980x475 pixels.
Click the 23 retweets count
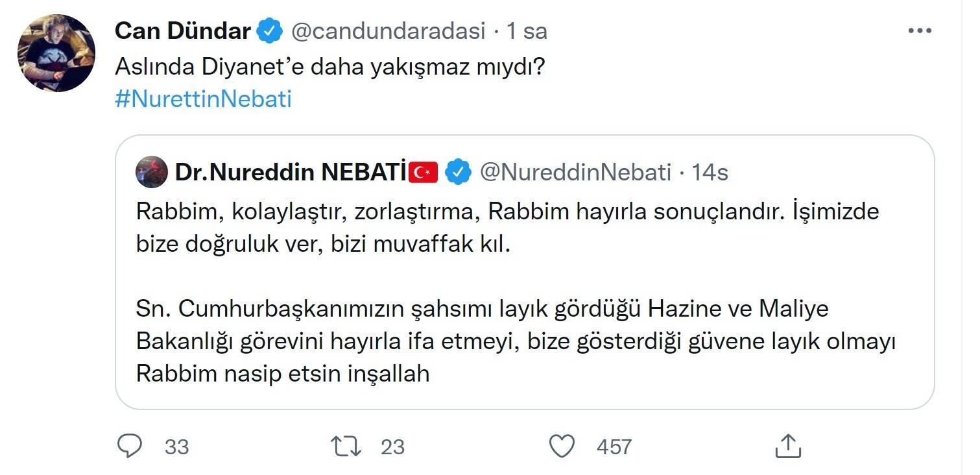(392, 446)
